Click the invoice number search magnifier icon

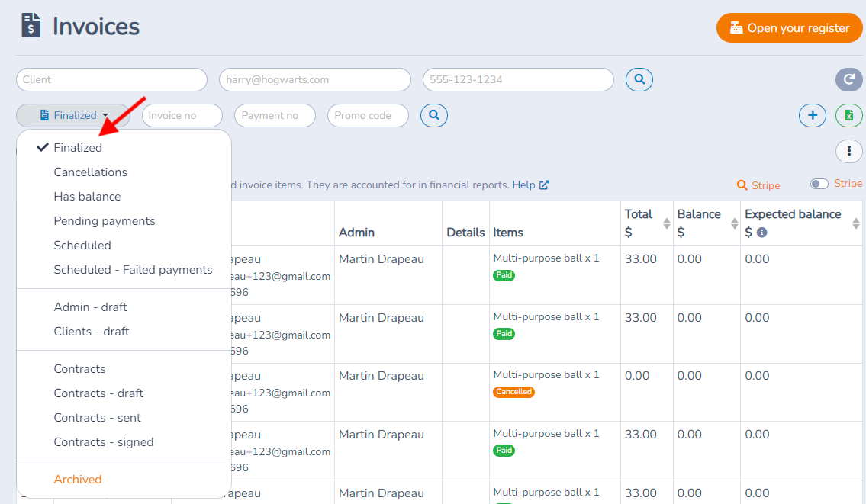[x=434, y=115]
